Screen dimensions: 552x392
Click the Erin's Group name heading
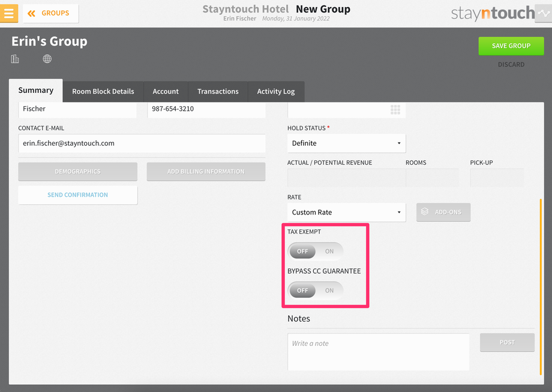pos(49,41)
